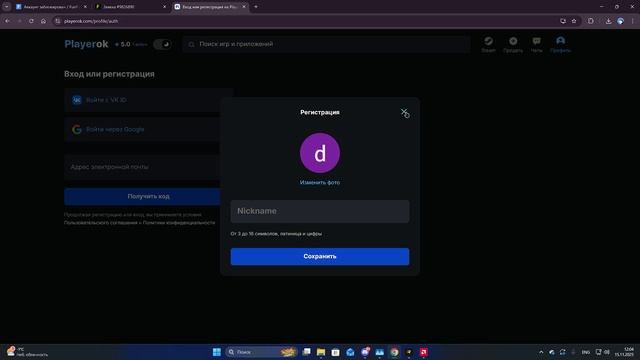Focus the Поиск игр и приложений search field
Image resolution: width=640 pixels, height=360 pixels.
327,44
